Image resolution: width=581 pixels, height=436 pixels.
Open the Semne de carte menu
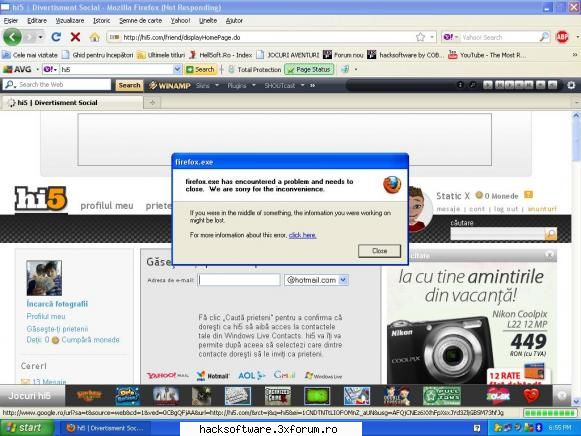tap(140, 21)
